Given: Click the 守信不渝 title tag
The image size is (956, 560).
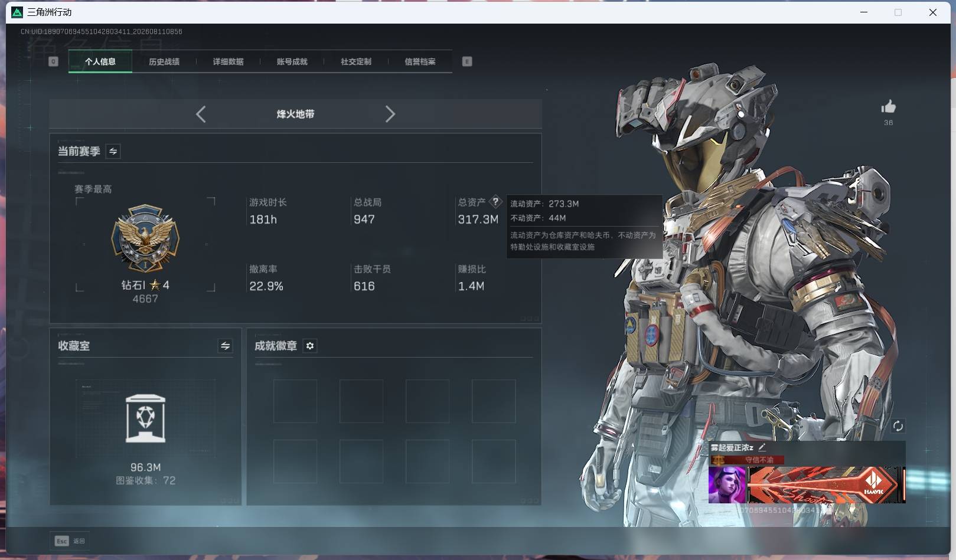Looking at the screenshot, I should (759, 460).
